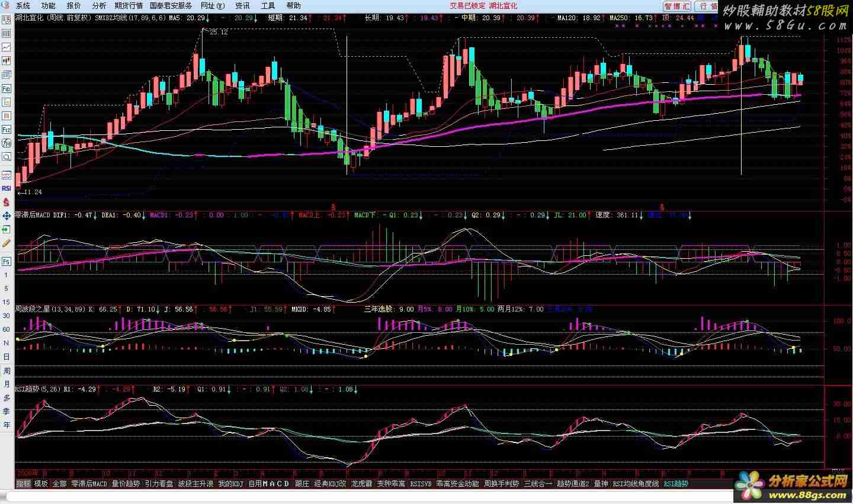The width and height of the screenshot is (853, 504).
Task: Open the 网址(W) menu
Action: [x=213, y=6]
